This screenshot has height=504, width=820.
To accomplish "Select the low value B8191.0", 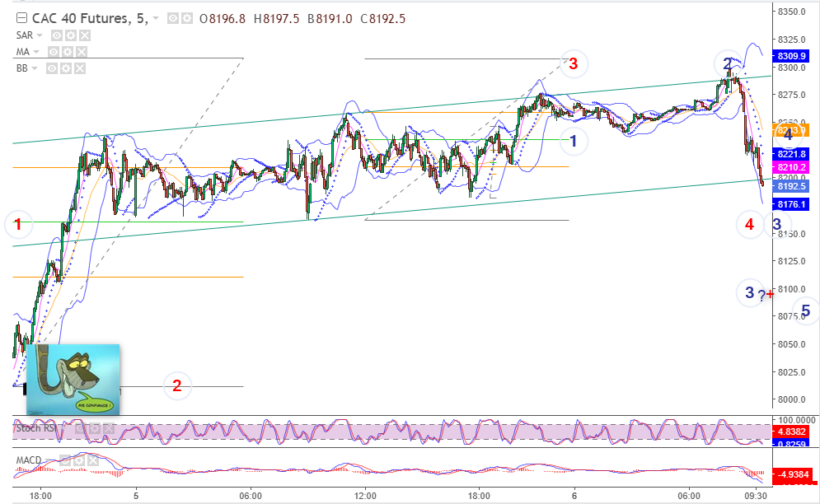I will 330,19.
